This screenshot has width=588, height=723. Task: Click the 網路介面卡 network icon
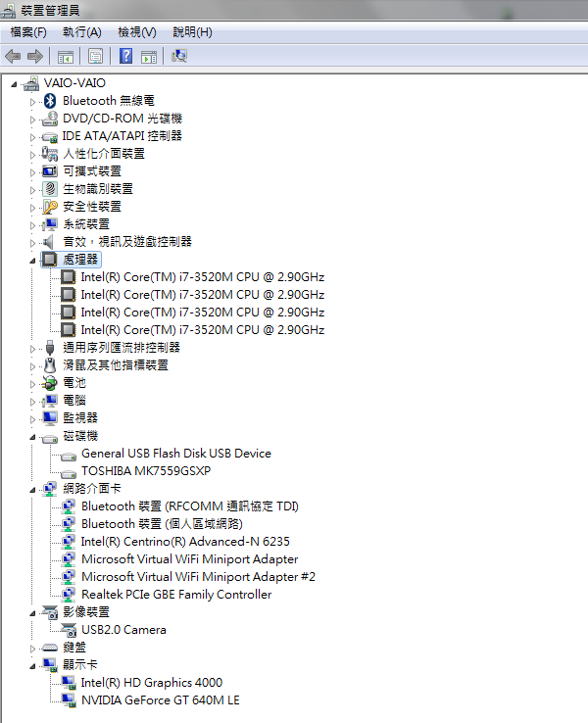pos(49,489)
